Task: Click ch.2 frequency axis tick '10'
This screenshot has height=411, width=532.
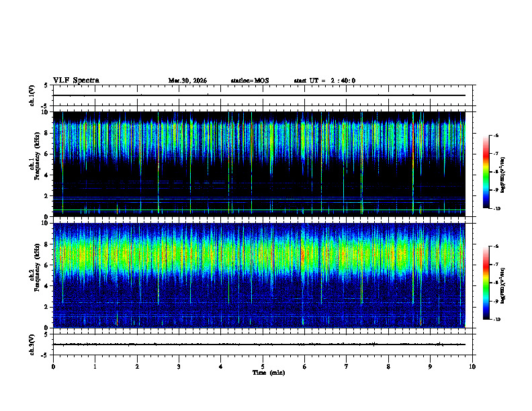Action: click(x=45, y=223)
